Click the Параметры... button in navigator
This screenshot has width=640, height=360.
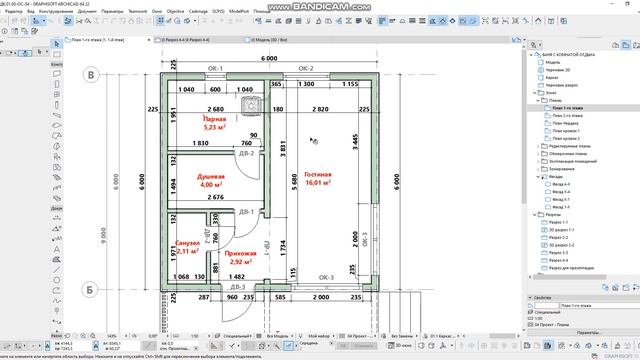[x=589, y=333]
